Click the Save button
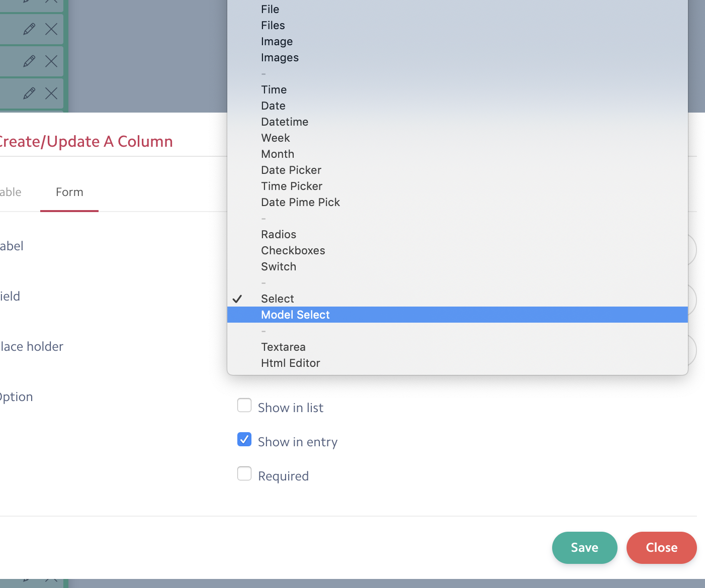Screen dimensions: 705x588 584,548
